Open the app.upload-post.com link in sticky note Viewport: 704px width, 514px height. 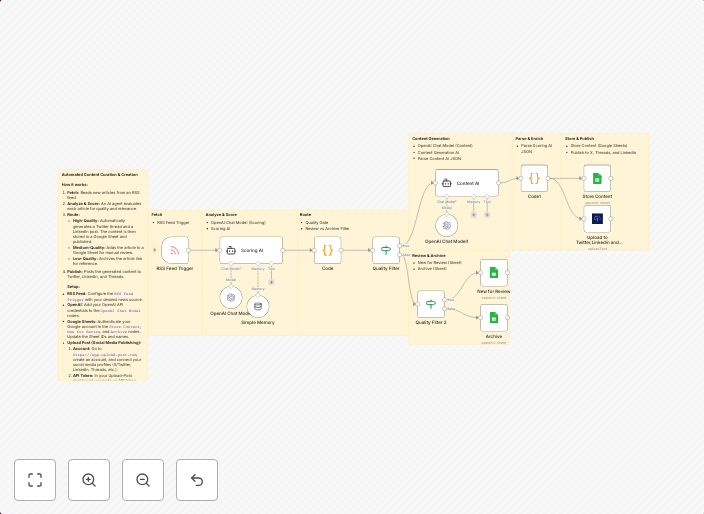click(105, 355)
